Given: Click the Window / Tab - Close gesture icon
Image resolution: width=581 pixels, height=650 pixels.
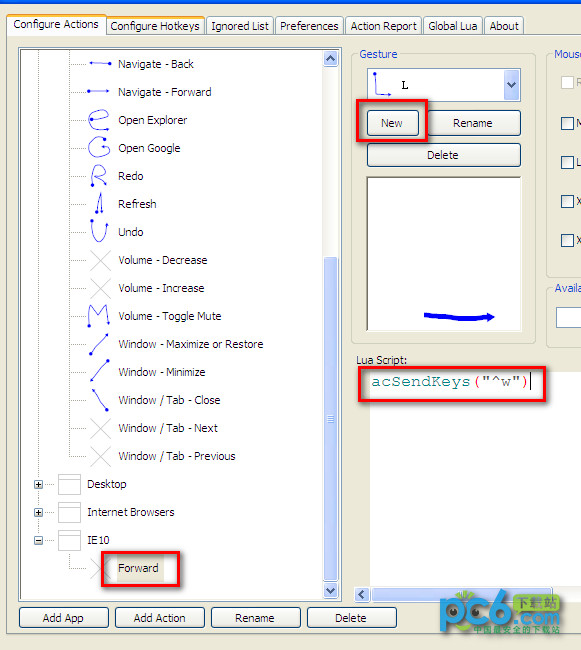Looking at the screenshot, I should point(100,400).
